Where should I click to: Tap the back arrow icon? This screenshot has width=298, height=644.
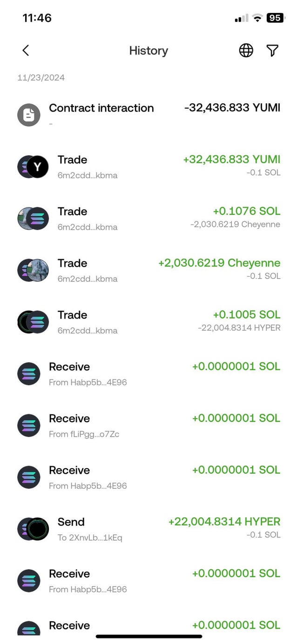(x=26, y=50)
